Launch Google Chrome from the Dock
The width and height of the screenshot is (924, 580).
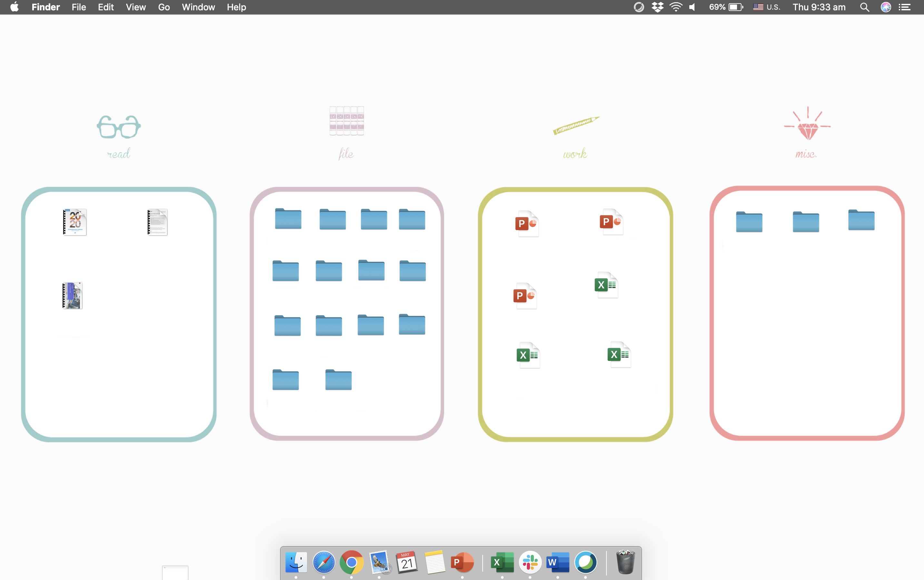[x=351, y=562]
